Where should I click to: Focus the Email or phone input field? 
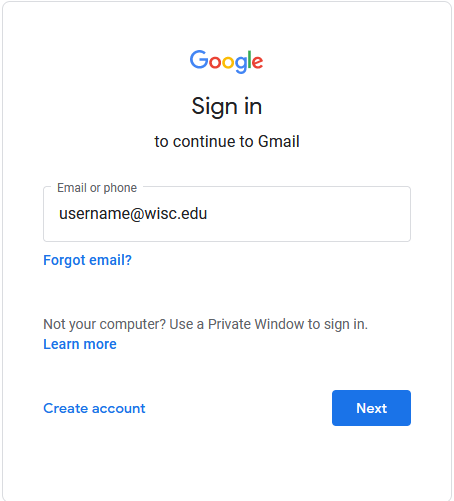pyautogui.click(x=227, y=214)
